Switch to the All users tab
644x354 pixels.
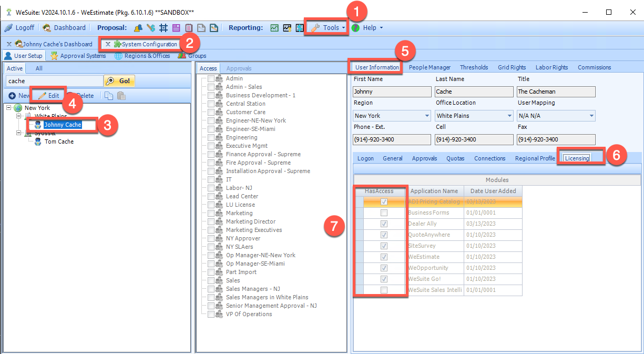[39, 68]
